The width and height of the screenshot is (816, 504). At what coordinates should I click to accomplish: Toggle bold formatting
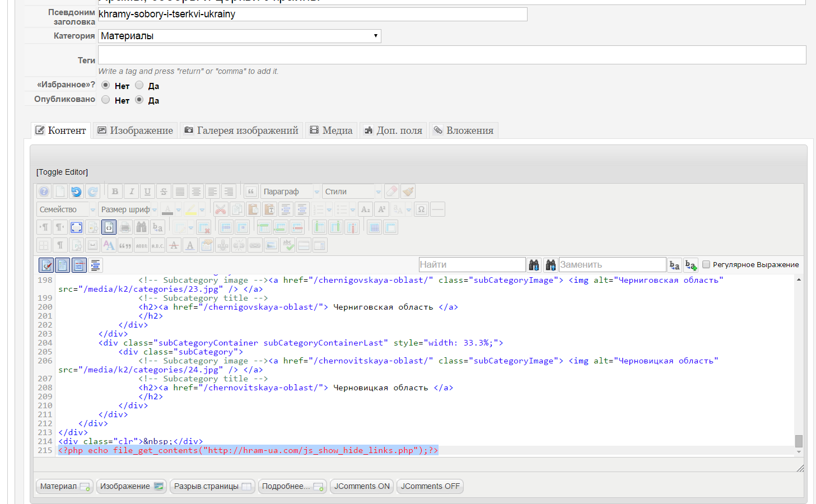[x=115, y=192]
